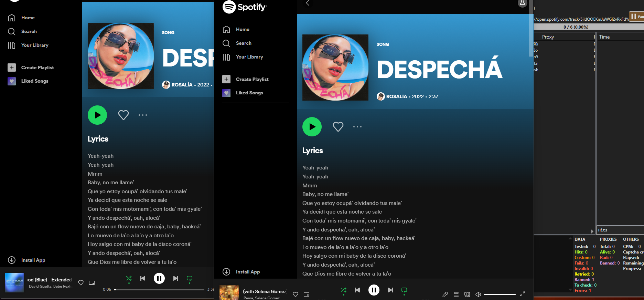Click the Proxy column header in checker tool
This screenshot has width=644, height=300.
click(548, 37)
